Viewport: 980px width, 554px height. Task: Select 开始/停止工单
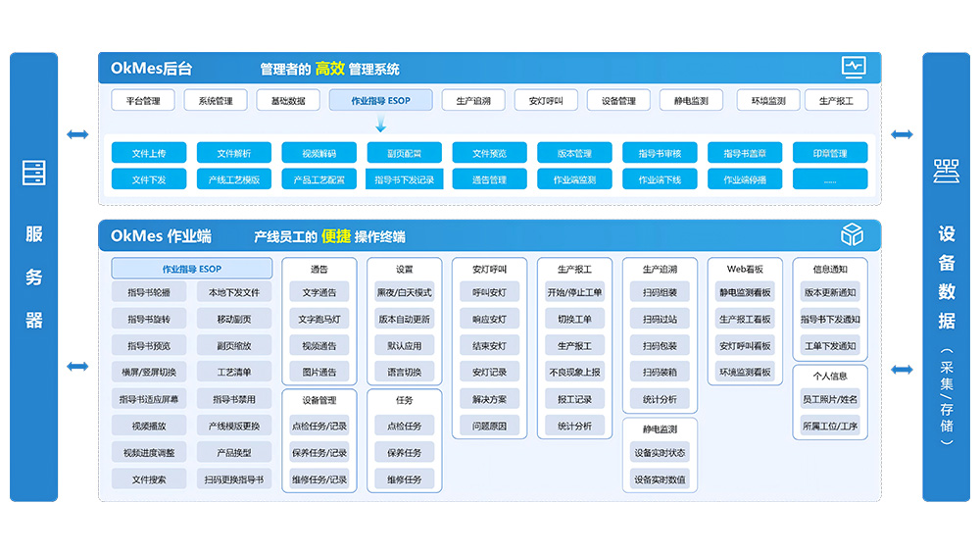click(574, 292)
